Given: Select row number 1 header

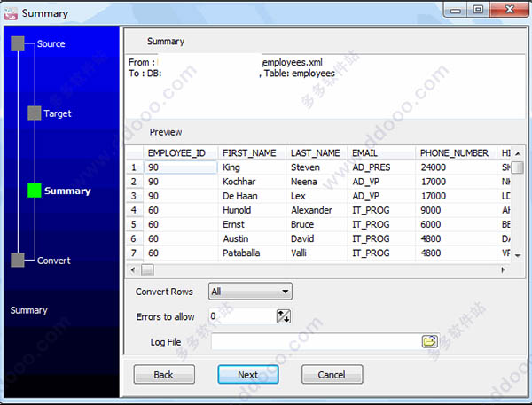Looking at the screenshot, I should (x=135, y=167).
